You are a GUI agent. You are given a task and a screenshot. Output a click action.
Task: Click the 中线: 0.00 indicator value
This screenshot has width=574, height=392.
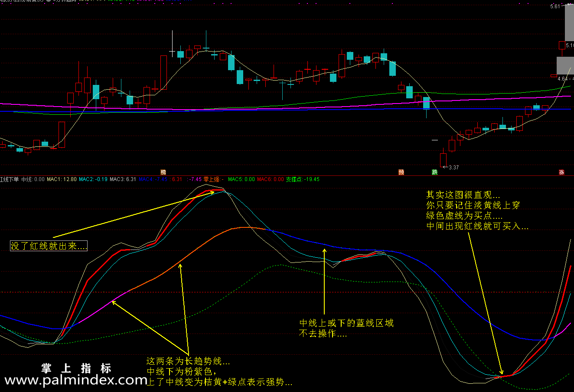(x=33, y=179)
